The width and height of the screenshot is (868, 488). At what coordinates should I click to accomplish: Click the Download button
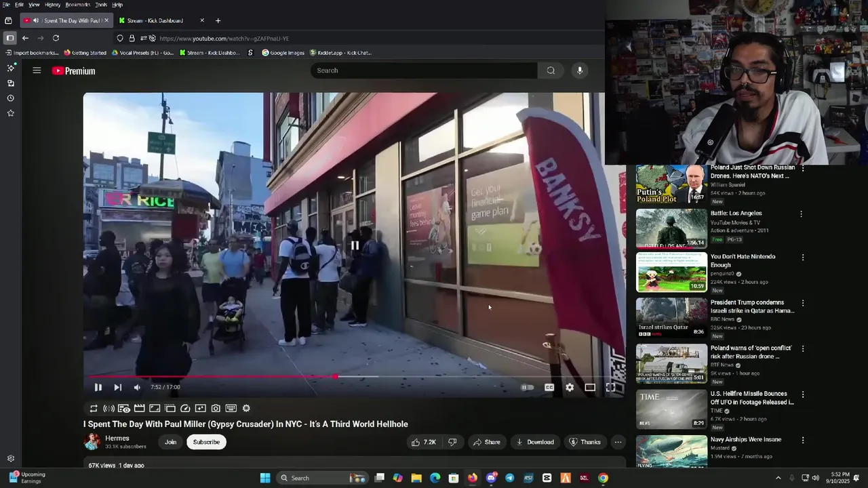(535, 442)
